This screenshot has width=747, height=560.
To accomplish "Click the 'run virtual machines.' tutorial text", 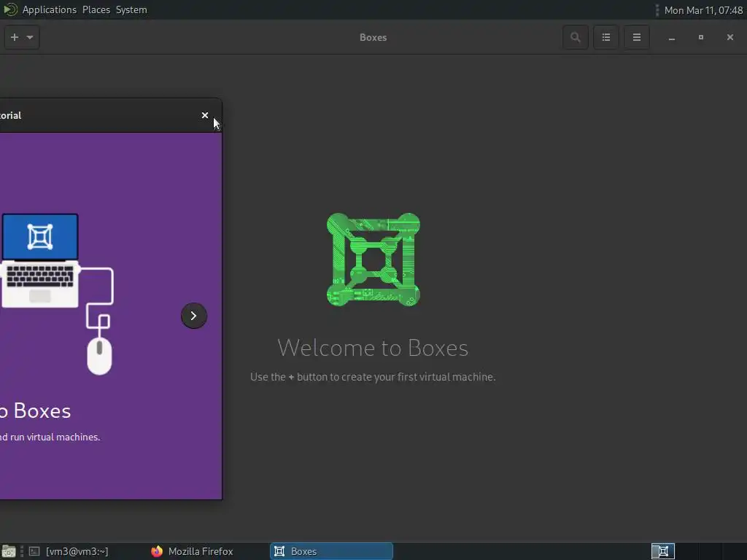I will [55, 437].
